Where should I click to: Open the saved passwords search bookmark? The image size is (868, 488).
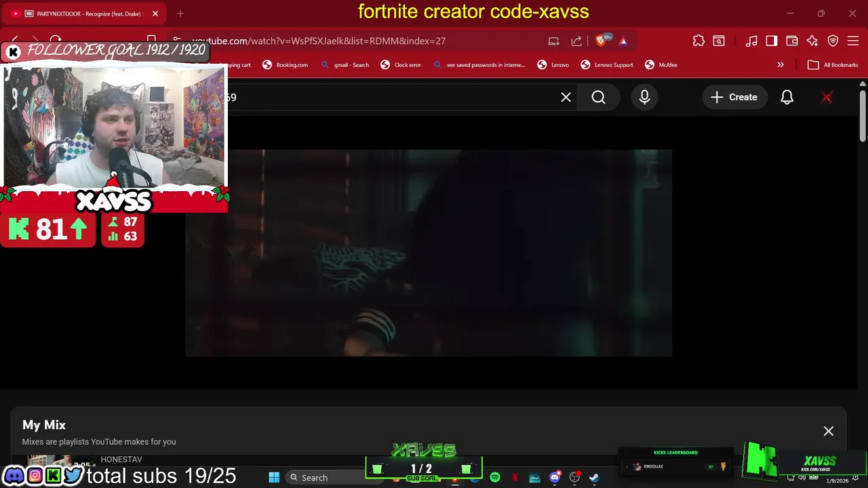tap(479, 65)
